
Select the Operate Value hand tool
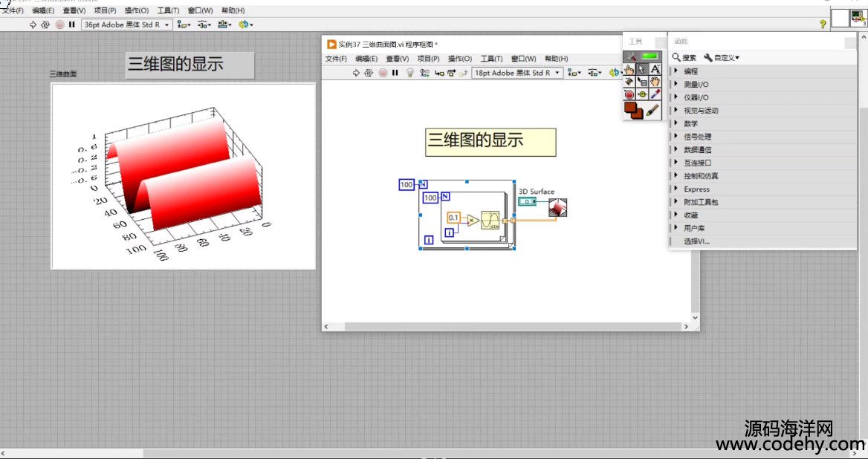point(629,69)
